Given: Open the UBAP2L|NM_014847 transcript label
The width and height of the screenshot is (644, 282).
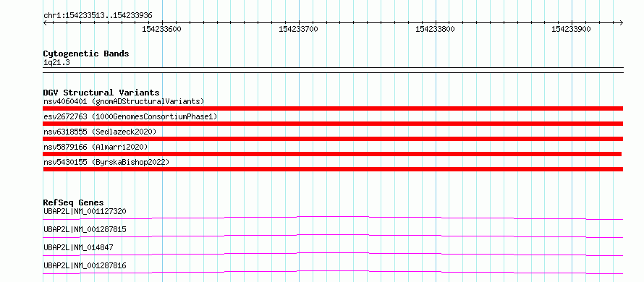Looking at the screenshot, I should (x=78, y=247).
